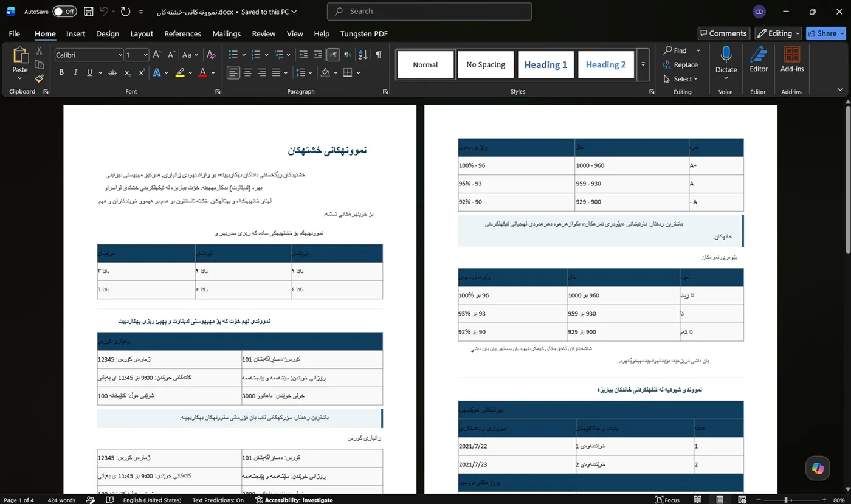The image size is (851, 504).
Task: Click the Share button
Action: point(825,33)
